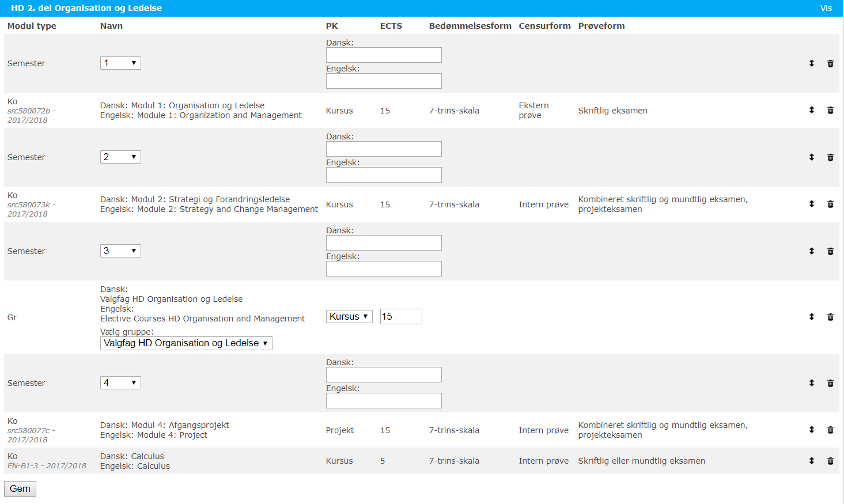Focus Dansk field for Semester 3
The height and width of the screenshot is (504, 844).
[x=384, y=242]
